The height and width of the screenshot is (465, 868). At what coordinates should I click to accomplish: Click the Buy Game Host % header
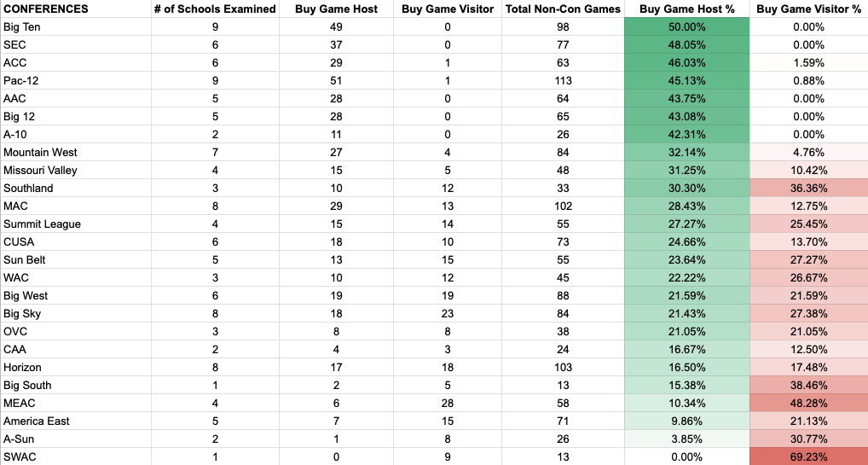point(687,9)
